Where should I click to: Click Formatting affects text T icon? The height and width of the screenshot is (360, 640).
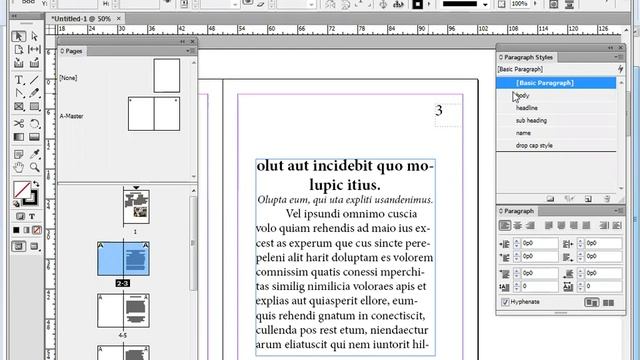click(32, 216)
